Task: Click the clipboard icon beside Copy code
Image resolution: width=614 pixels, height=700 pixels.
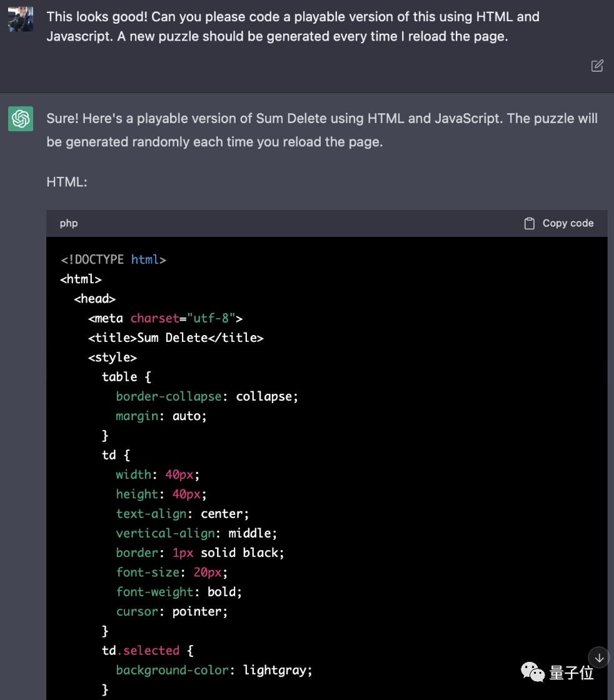Action: pyautogui.click(x=529, y=223)
